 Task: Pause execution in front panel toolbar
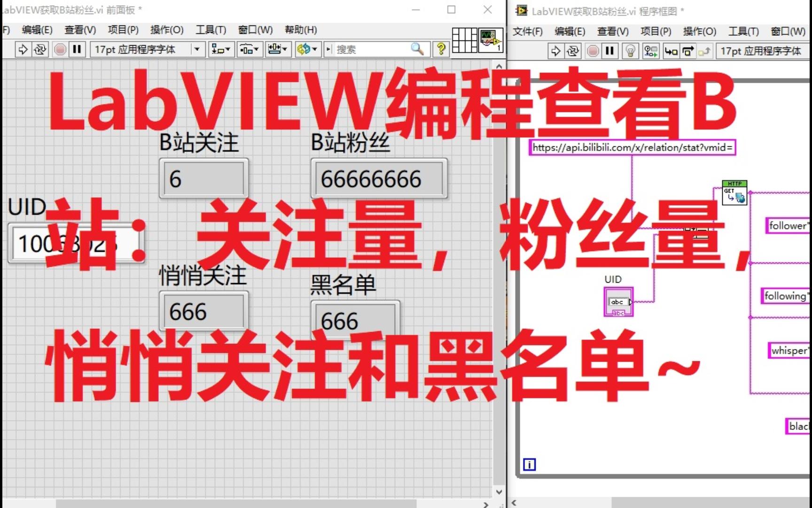[77, 49]
